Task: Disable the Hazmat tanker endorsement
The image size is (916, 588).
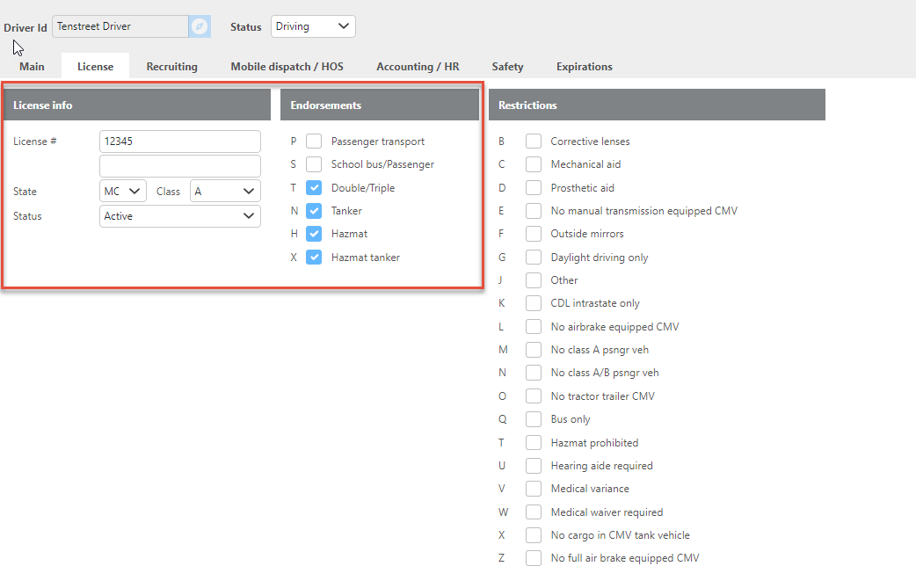Action: [314, 258]
